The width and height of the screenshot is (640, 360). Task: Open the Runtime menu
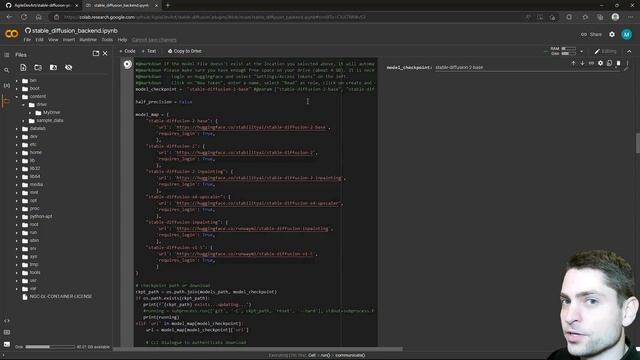[x=88, y=40]
